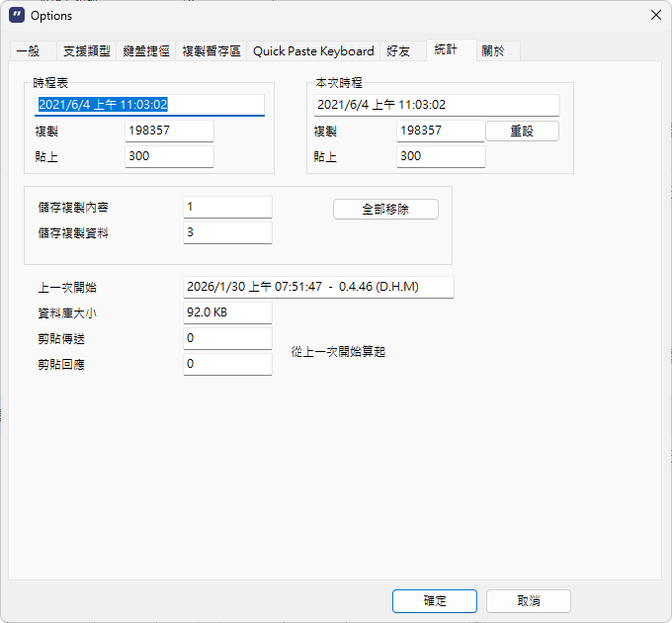
Task: Click the 儲存複製內容 value field
Action: click(x=227, y=207)
